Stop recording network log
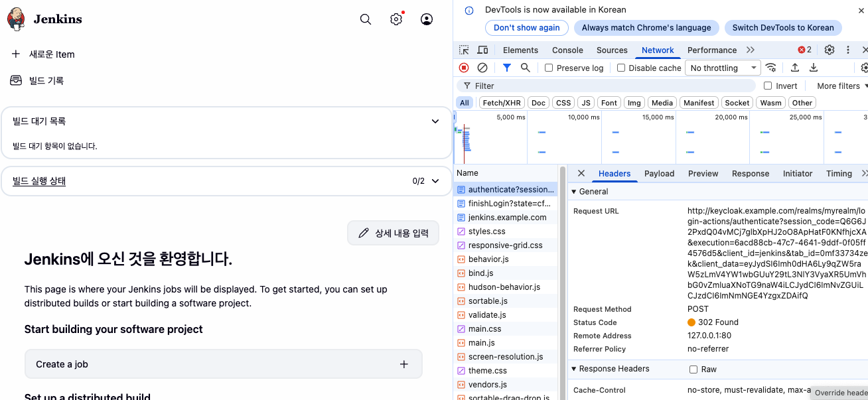Viewport: 868px width, 400px height. tap(464, 68)
